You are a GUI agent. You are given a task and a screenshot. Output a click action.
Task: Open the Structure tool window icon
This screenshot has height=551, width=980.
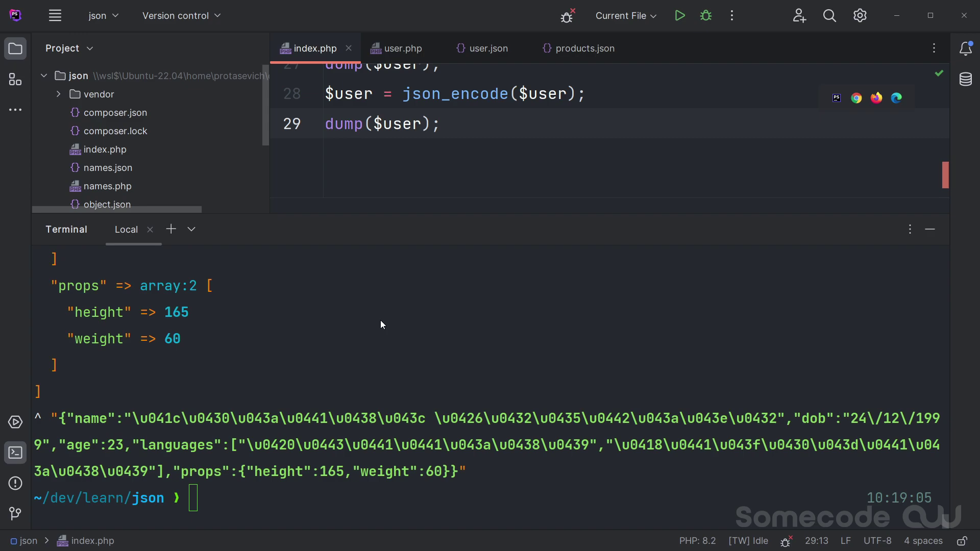point(15,79)
